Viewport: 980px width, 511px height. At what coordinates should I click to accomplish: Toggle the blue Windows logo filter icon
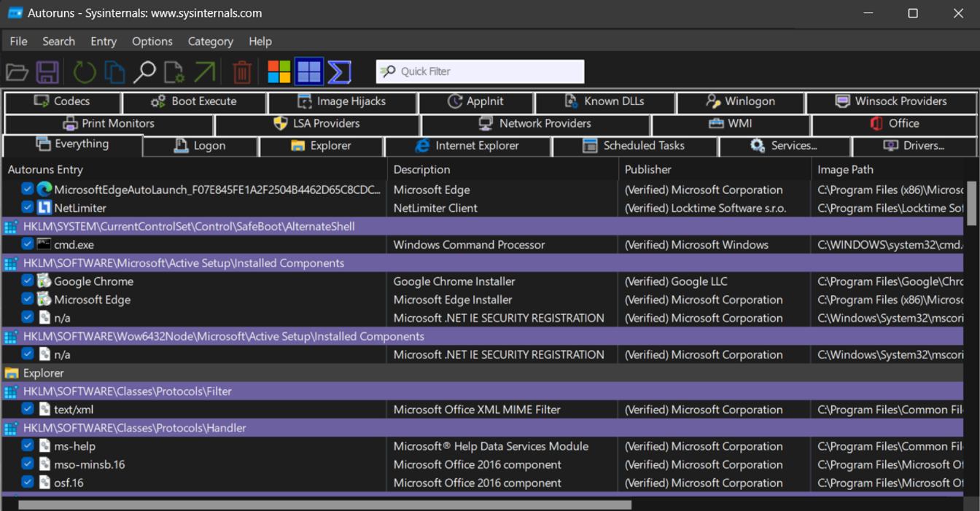pos(309,71)
